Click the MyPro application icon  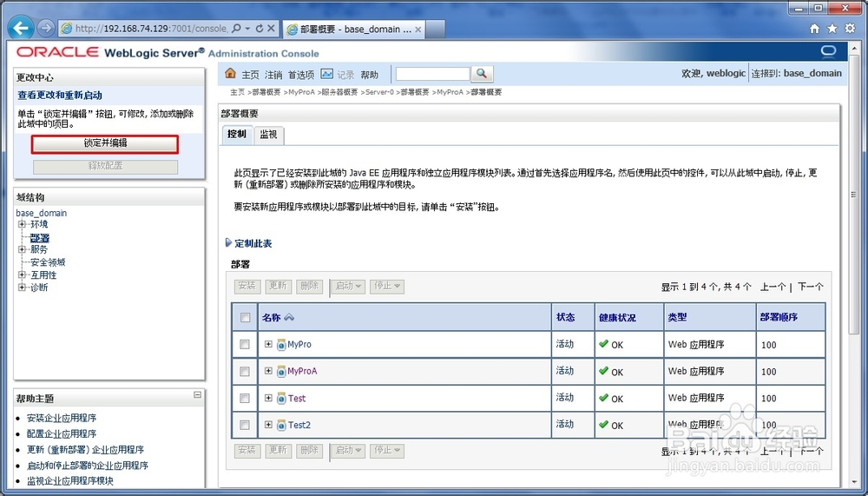point(280,345)
